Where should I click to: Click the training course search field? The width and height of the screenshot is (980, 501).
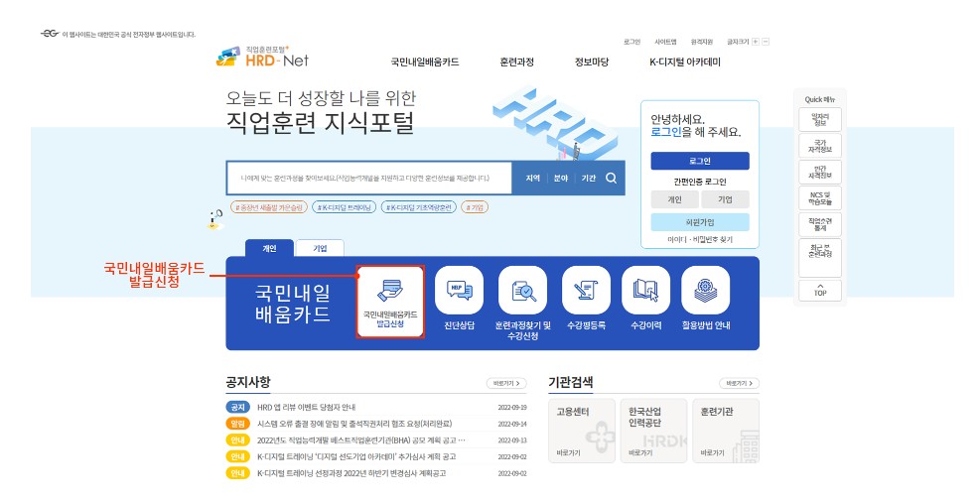pos(369,178)
